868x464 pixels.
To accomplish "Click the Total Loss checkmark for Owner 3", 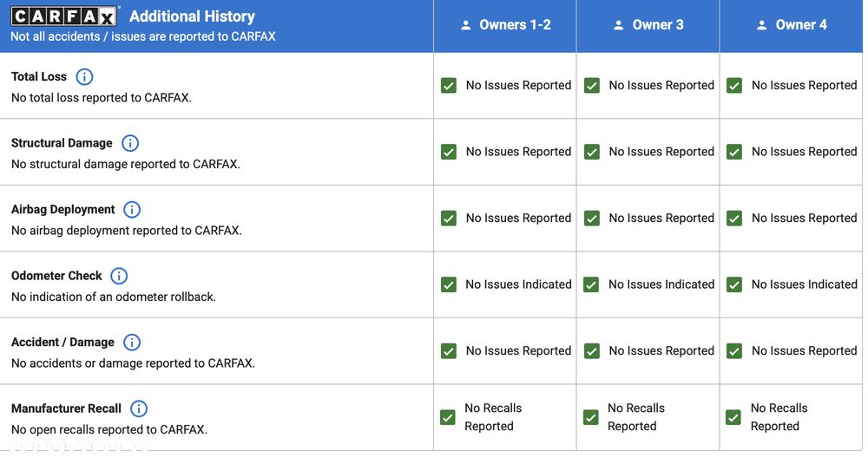I will click(592, 86).
